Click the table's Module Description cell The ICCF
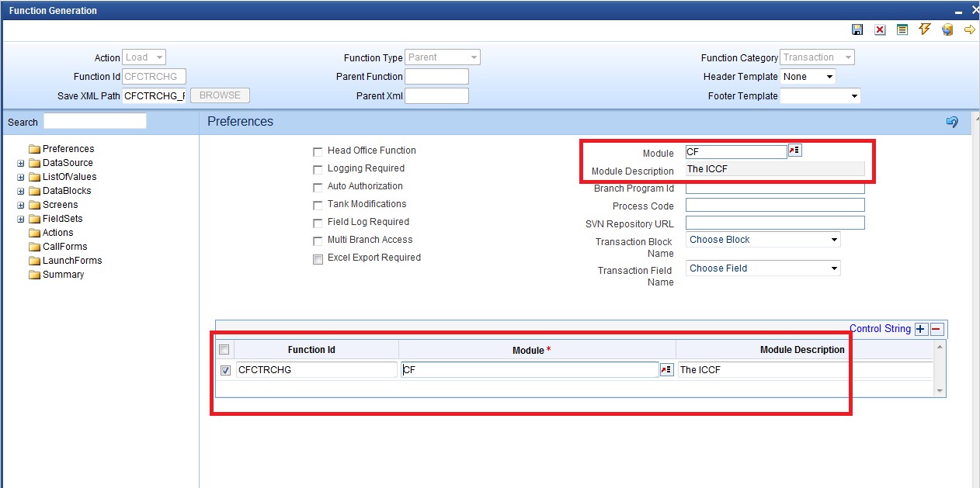Image resolution: width=980 pixels, height=488 pixels. coord(805,370)
